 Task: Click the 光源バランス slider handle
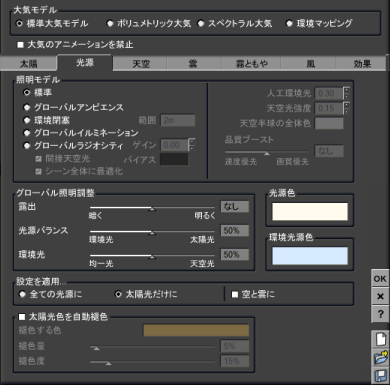click(152, 233)
